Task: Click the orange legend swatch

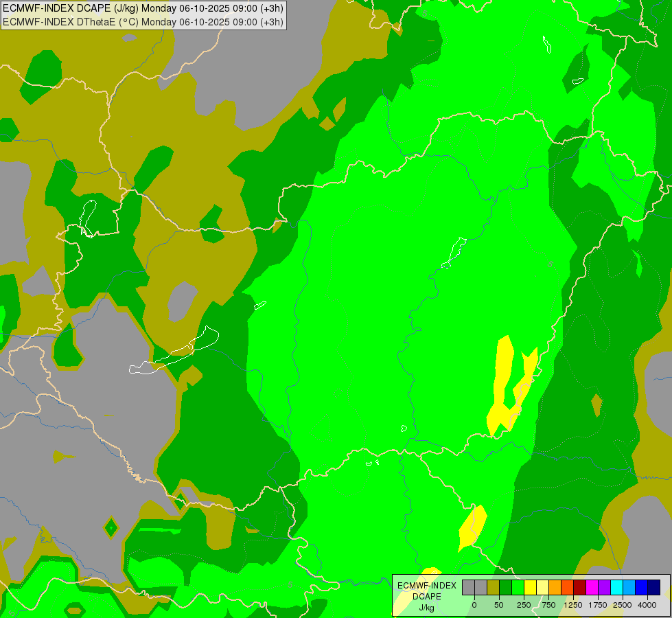Action: (555, 588)
